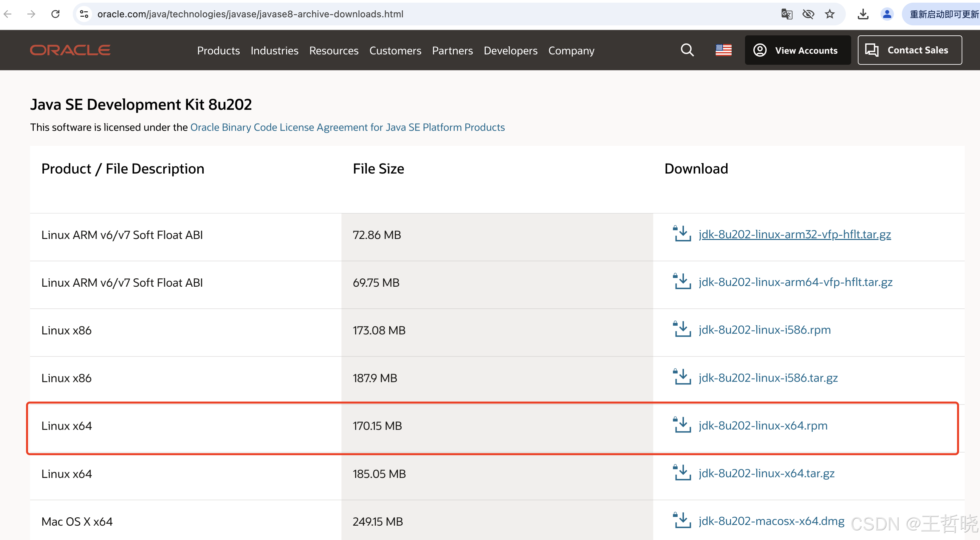The width and height of the screenshot is (980, 540).
Task: Click the Download column header
Action: tap(696, 169)
